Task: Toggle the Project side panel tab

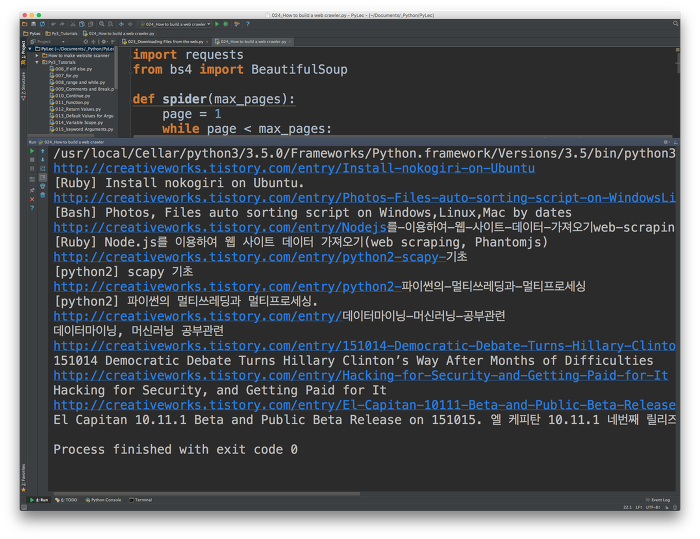Action: click(x=24, y=53)
